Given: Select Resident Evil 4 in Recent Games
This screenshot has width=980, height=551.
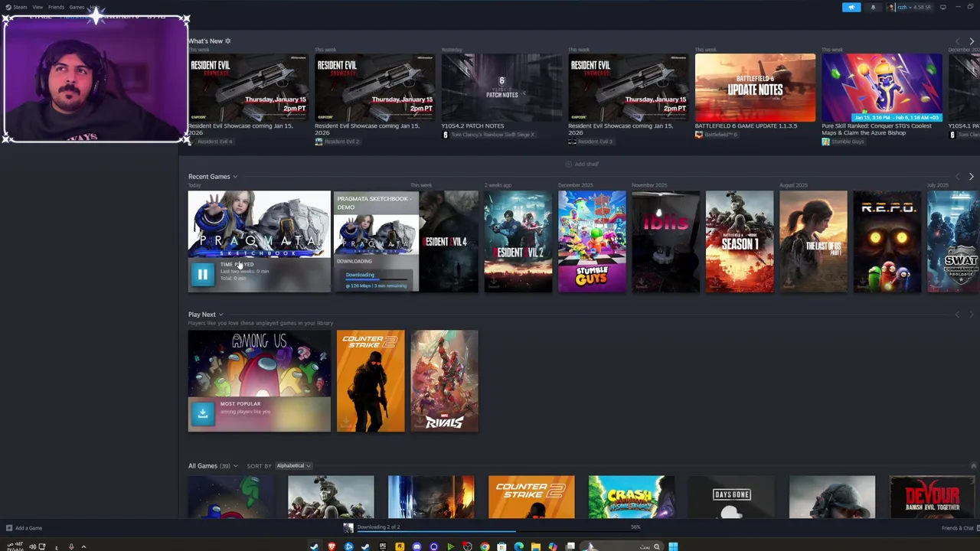Looking at the screenshot, I should (449, 242).
